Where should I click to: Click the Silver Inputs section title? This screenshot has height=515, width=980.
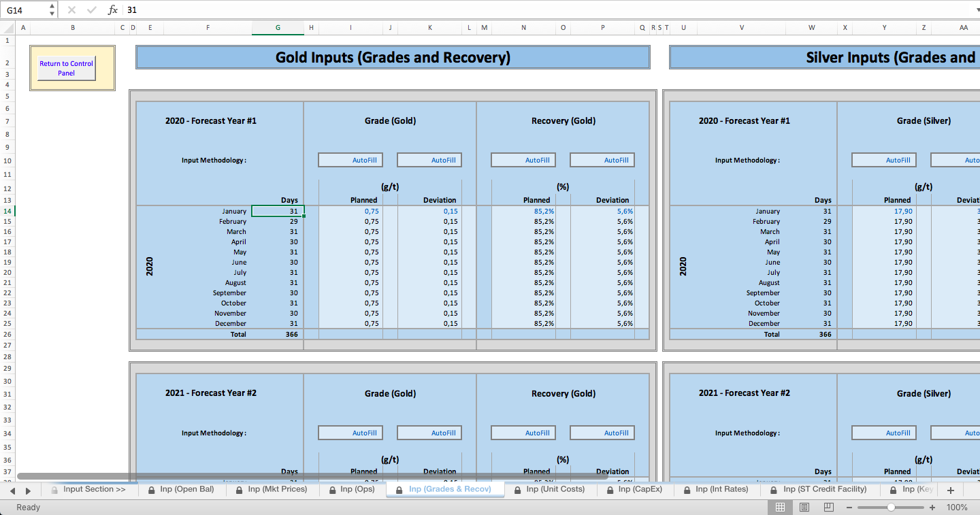tap(825, 57)
